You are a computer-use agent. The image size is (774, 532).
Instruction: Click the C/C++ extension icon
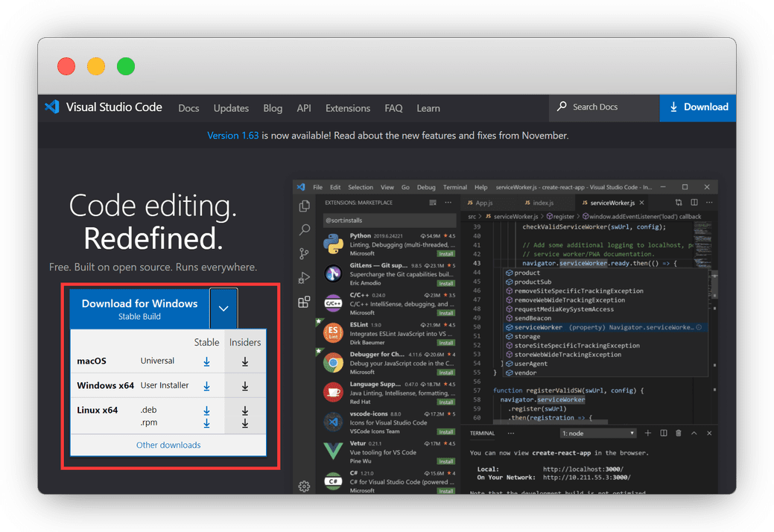coord(334,303)
